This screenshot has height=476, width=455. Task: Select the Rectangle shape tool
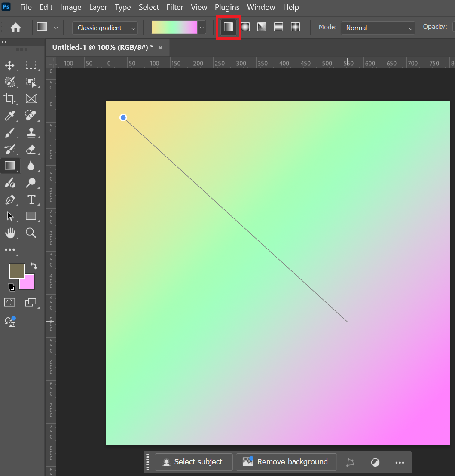(31, 216)
